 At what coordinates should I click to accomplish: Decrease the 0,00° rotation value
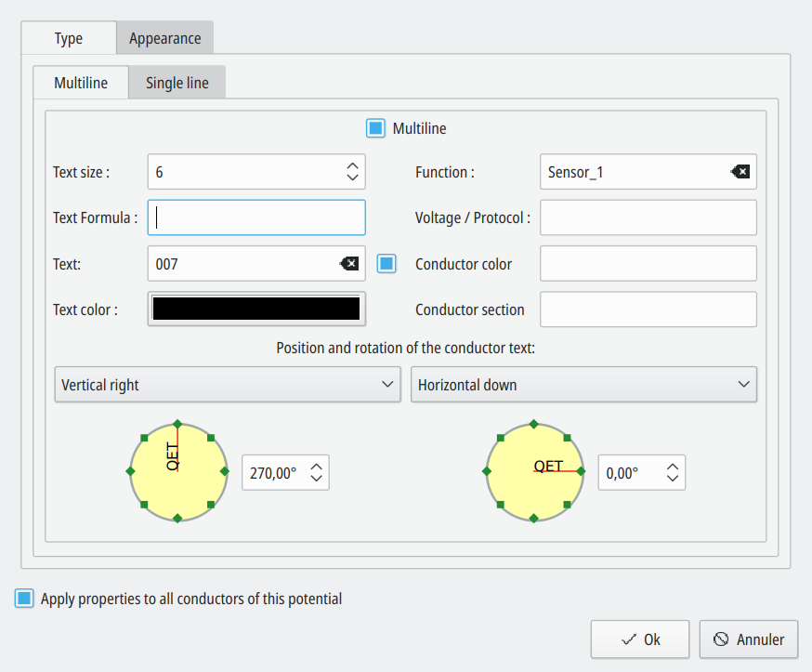[x=673, y=479]
